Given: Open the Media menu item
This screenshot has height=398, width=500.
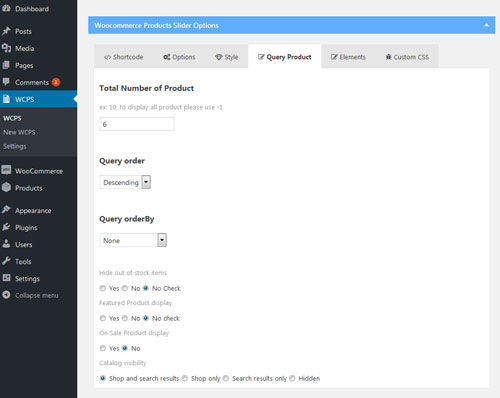Looking at the screenshot, I should (38, 48).
